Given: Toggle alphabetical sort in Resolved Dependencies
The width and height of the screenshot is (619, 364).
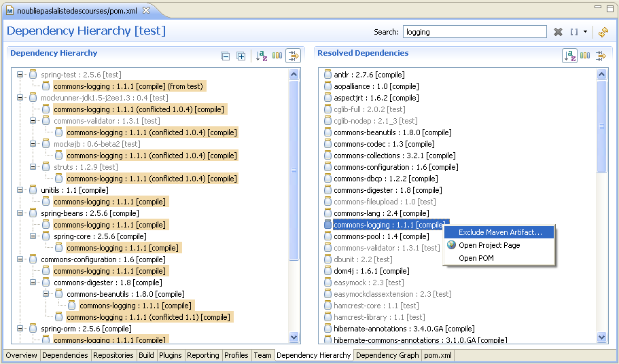Looking at the screenshot, I should pos(569,56).
